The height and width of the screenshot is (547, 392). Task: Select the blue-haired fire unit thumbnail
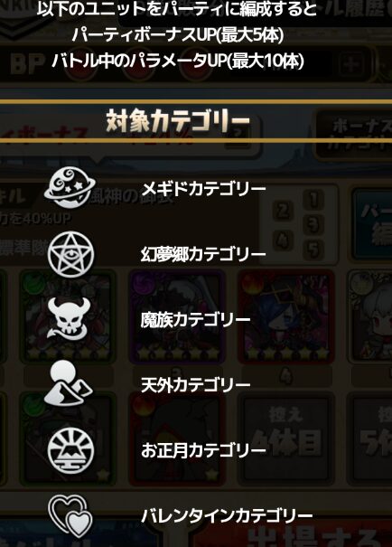[x=285, y=316]
